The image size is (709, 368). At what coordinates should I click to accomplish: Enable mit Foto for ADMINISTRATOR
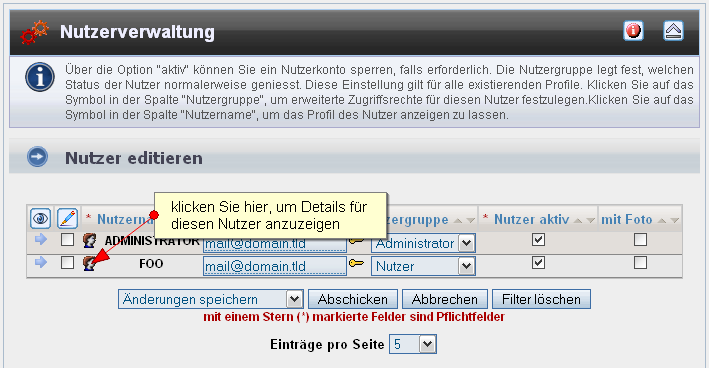coord(640,240)
